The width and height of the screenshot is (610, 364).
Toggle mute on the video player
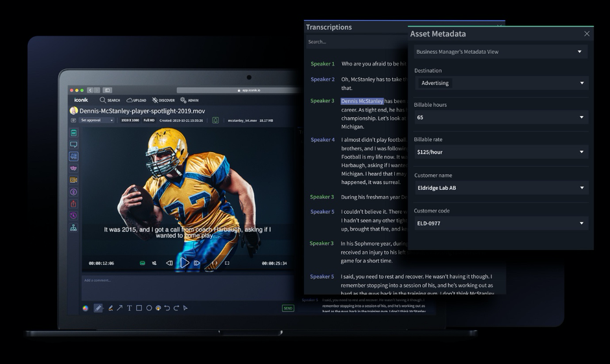154,263
